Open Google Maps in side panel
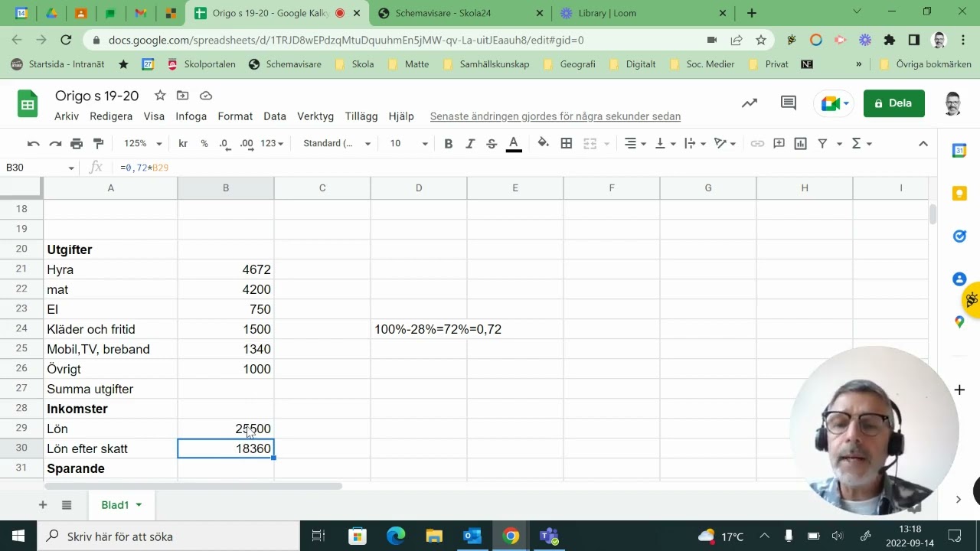 [959, 322]
